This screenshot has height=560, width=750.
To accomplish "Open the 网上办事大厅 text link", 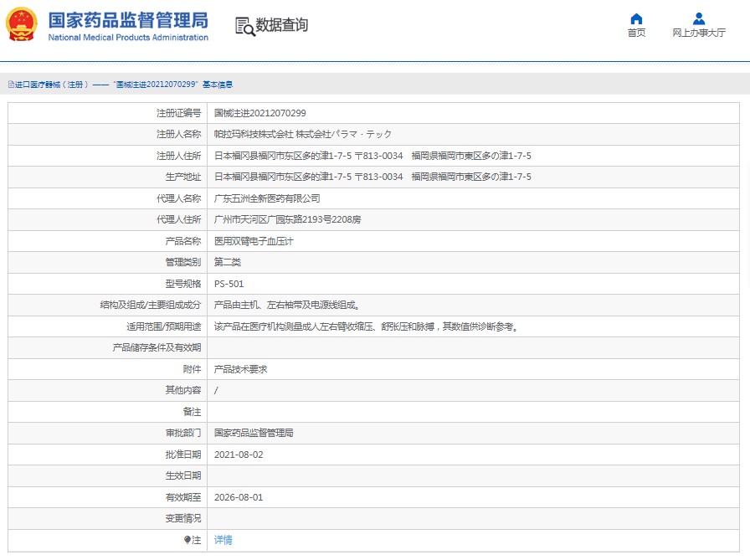I will point(698,33).
